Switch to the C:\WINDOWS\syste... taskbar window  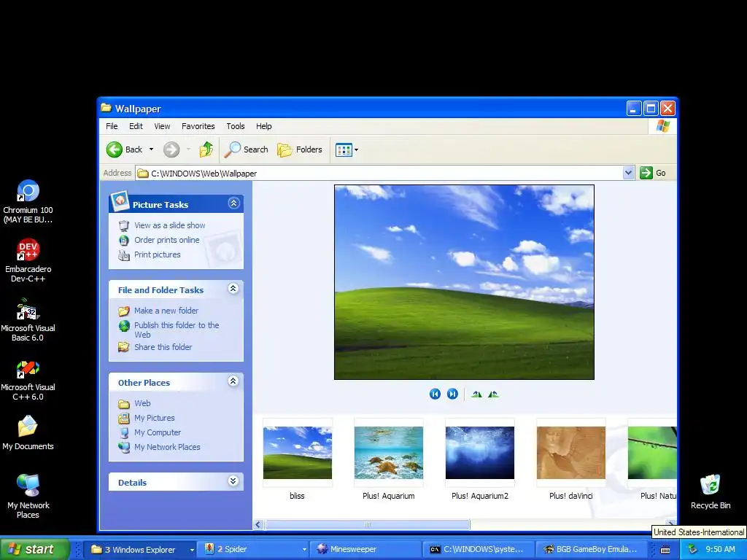click(478, 549)
